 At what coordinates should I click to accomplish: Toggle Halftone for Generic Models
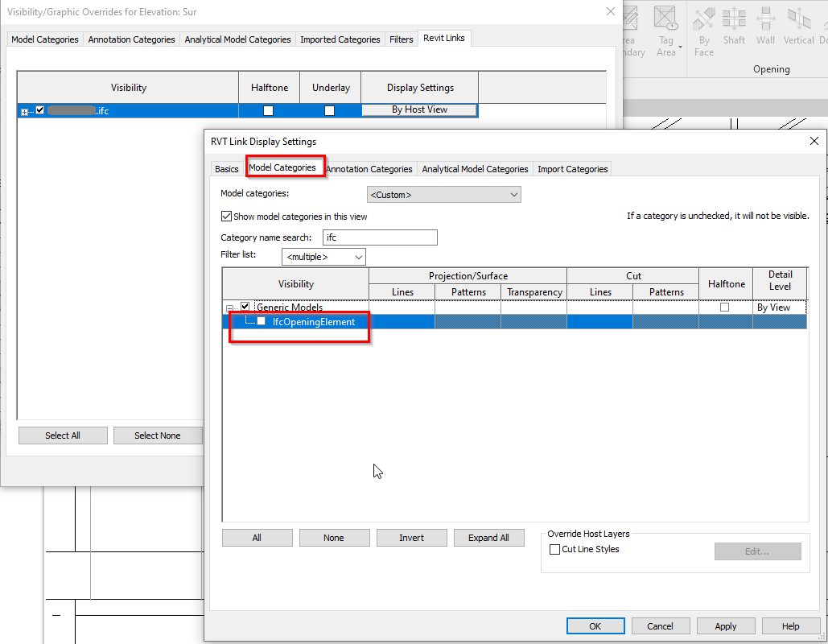(x=725, y=307)
